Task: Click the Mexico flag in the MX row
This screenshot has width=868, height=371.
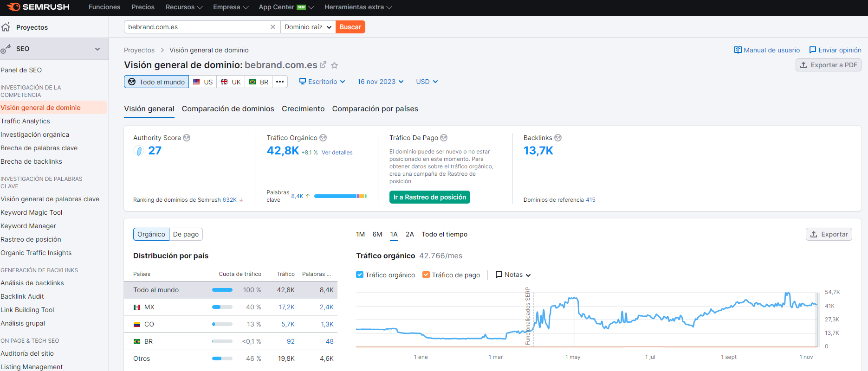Action: tap(137, 307)
